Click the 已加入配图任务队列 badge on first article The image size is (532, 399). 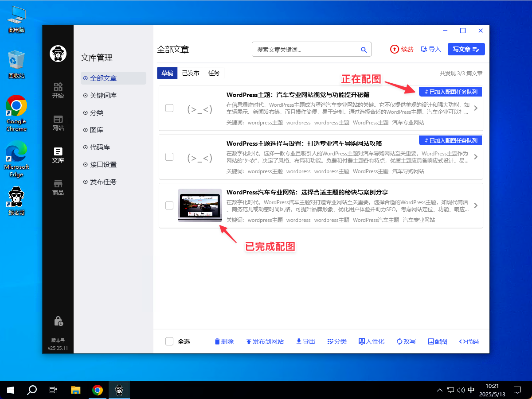pos(450,92)
